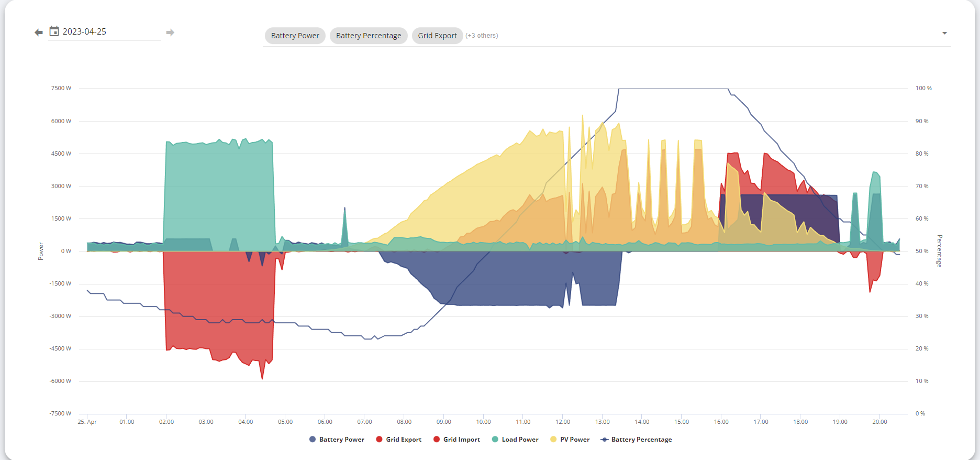Select the Grid Export chip

click(438, 36)
